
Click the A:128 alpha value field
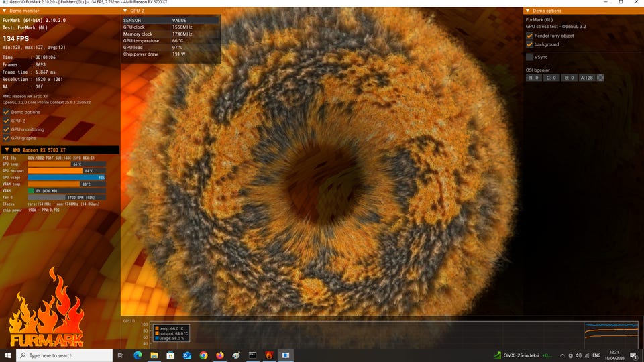click(x=586, y=78)
